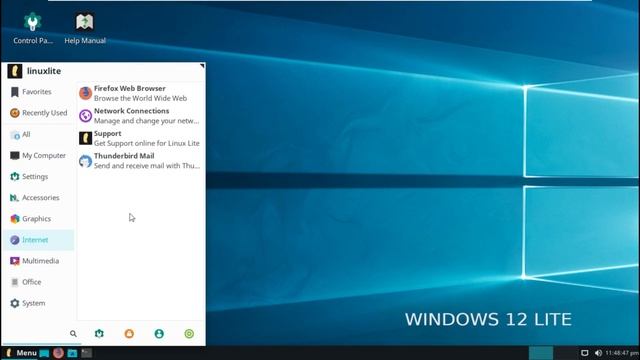
Task: Open the volume speaker tray icon
Action: click(598, 353)
